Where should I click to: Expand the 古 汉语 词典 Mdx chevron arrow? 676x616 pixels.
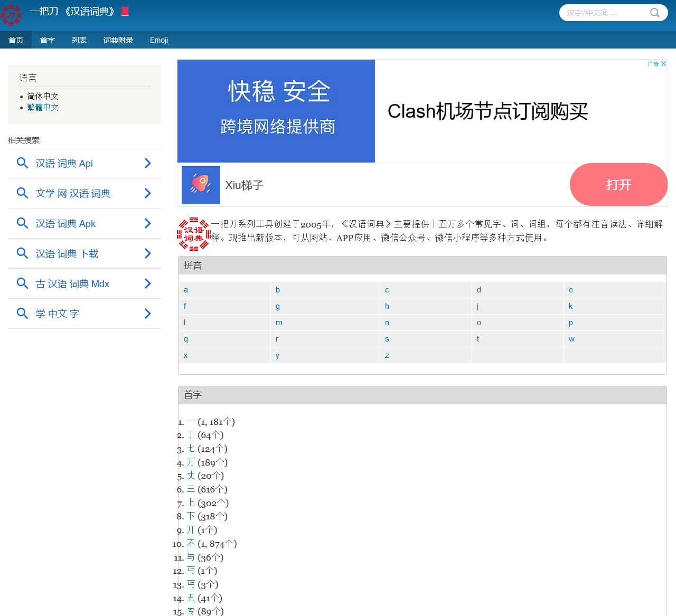(148, 283)
